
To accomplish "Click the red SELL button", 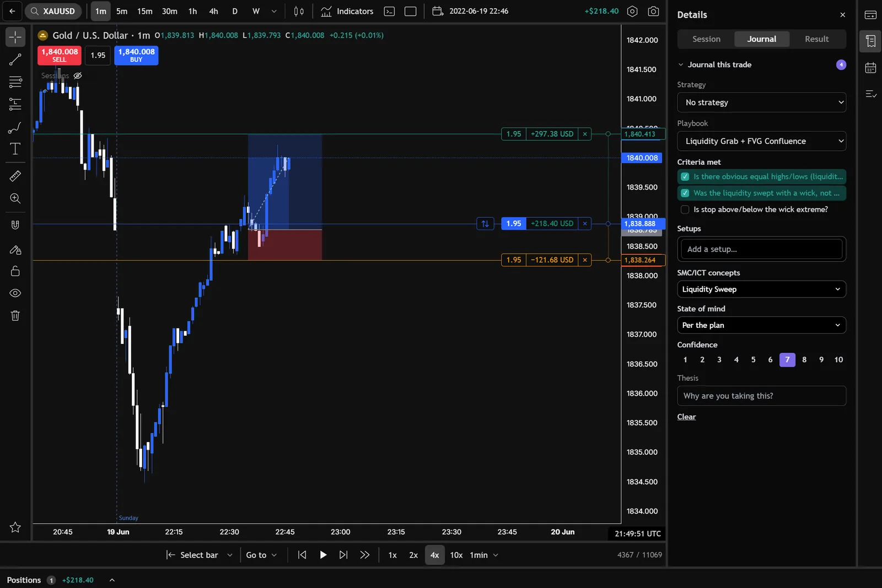I will point(60,55).
